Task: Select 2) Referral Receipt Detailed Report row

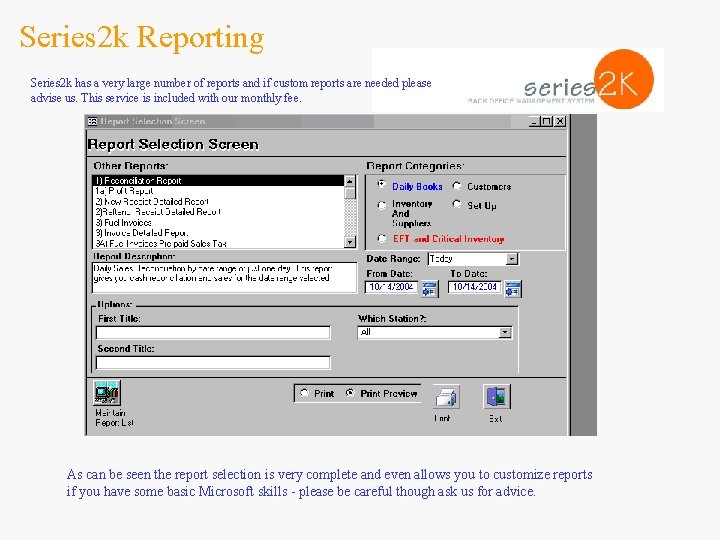Action: pos(218,212)
